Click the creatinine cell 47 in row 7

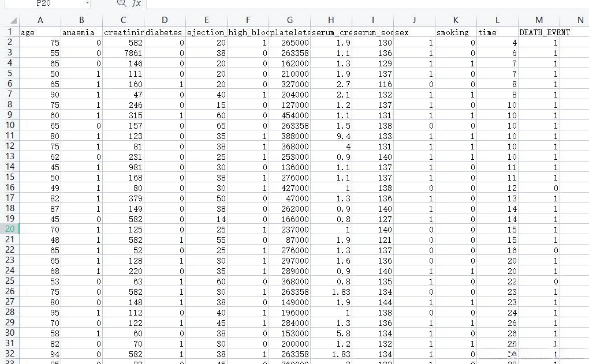[x=123, y=95]
